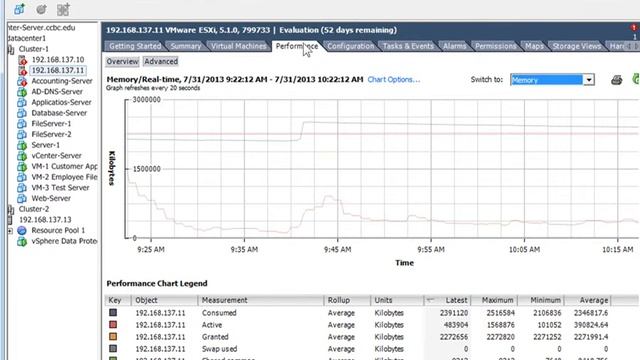Click the Overview button
Viewport: 640px width, 360px height.
122,62
